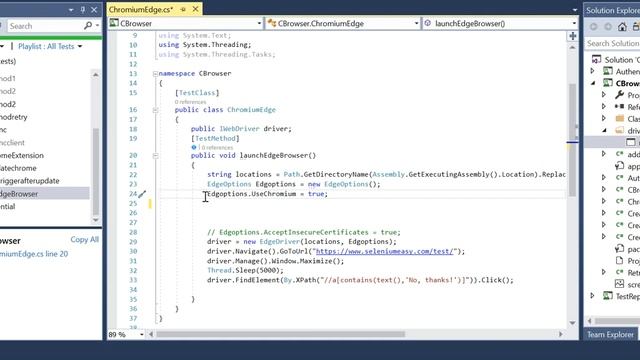640x360 pixels.
Task: Click the Solution Explorer Forward arrow icon
Action: click(608, 27)
